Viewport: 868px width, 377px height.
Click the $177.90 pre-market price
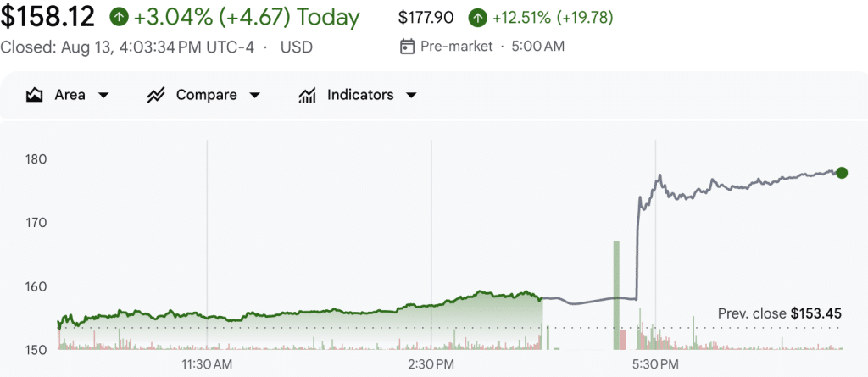click(x=426, y=19)
